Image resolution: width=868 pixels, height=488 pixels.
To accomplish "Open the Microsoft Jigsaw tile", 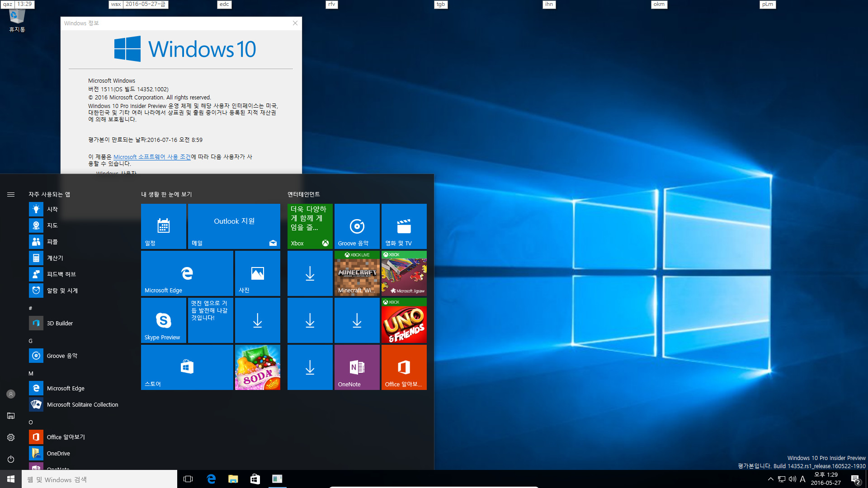I will click(x=404, y=273).
